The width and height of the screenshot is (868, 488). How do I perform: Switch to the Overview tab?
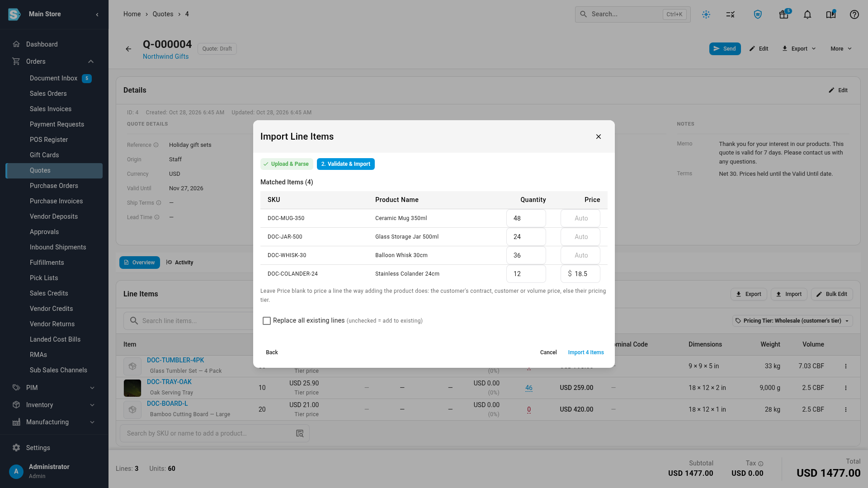click(x=140, y=263)
